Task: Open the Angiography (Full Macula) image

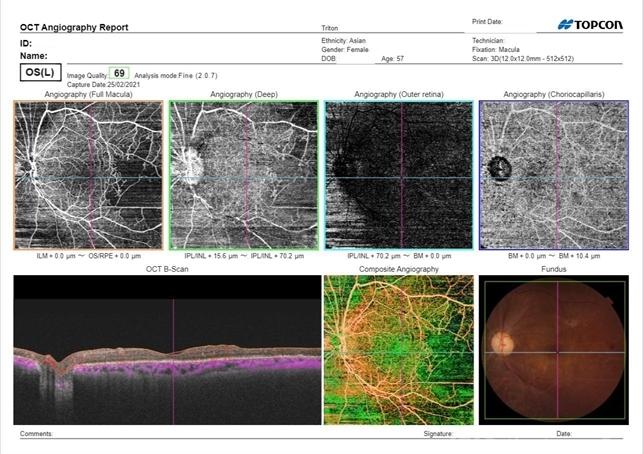Action: point(88,175)
